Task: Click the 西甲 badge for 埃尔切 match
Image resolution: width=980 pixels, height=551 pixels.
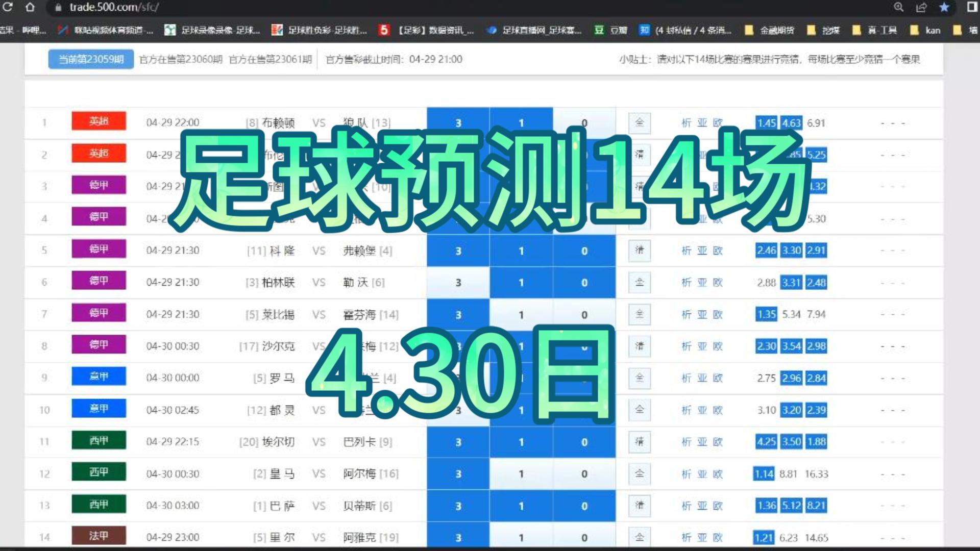Action: pos(99,440)
